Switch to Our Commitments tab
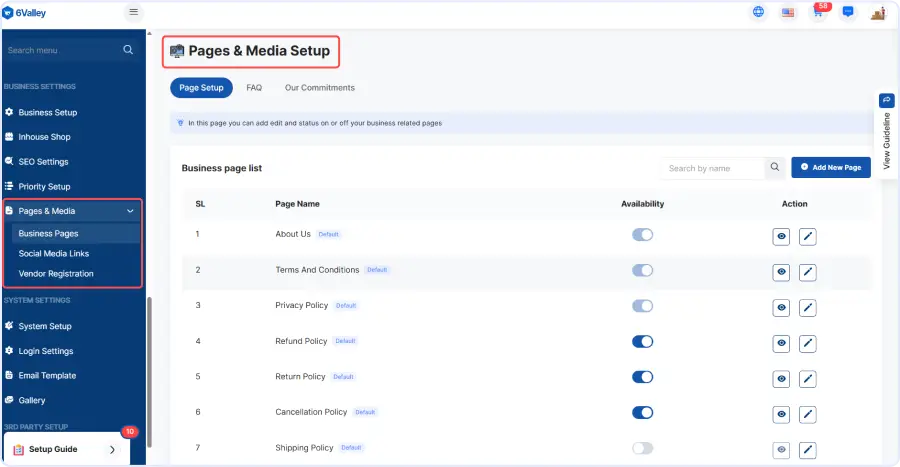This screenshot has height=467, width=900. point(320,88)
